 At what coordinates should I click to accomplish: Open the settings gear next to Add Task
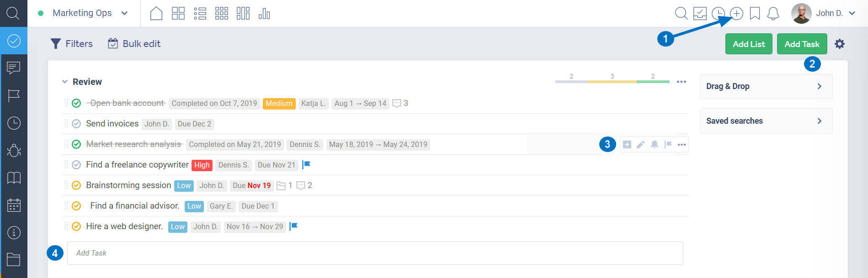point(840,44)
